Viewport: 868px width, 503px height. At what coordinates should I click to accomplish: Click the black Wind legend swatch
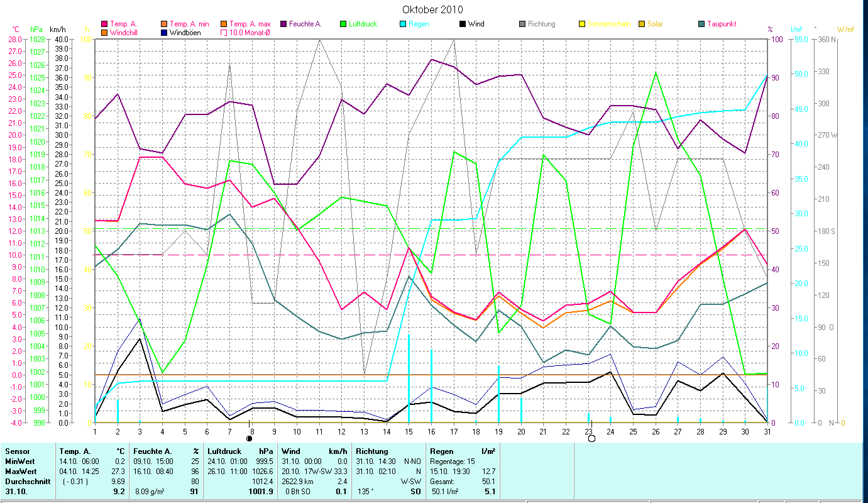pyautogui.click(x=463, y=24)
